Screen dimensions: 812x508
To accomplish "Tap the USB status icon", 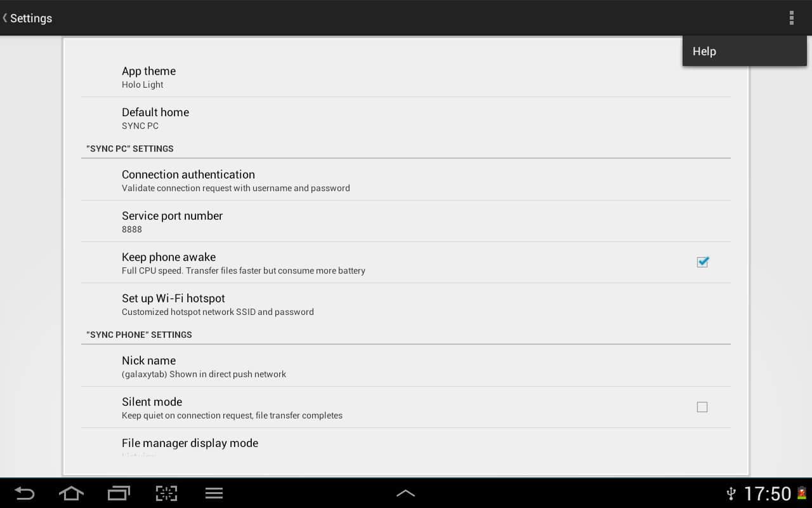I will tap(731, 493).
